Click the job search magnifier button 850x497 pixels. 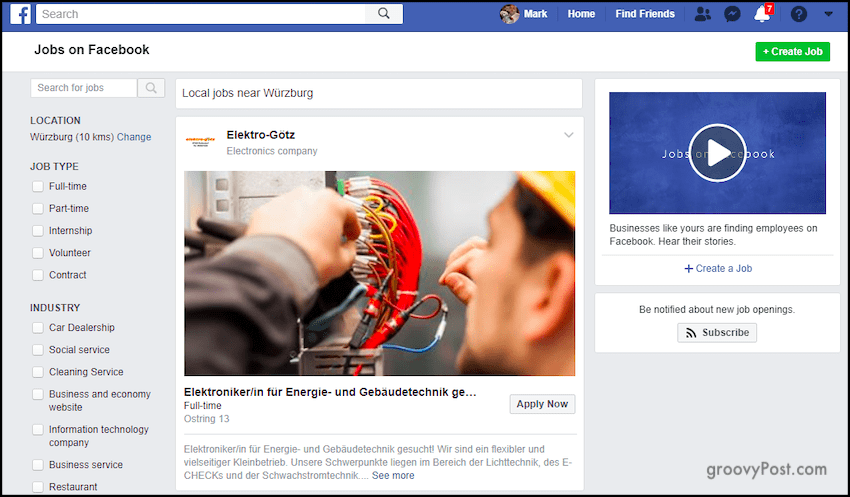pyautogui.click(x=151, y=88)
